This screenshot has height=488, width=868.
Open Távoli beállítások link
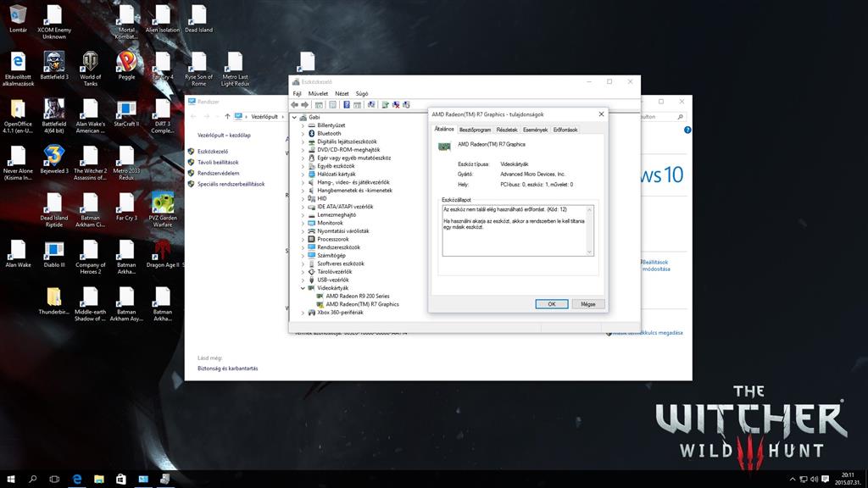click(218, 163)
